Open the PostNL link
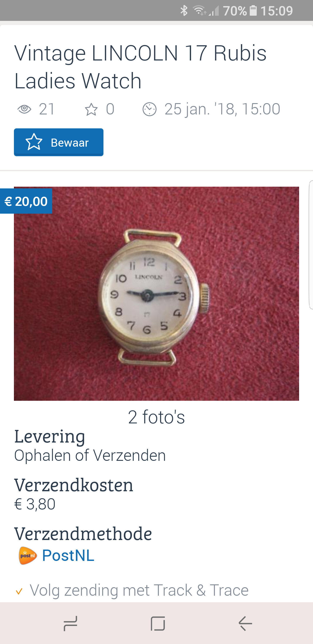The image size is (313, 644). (x=68, y=555)
